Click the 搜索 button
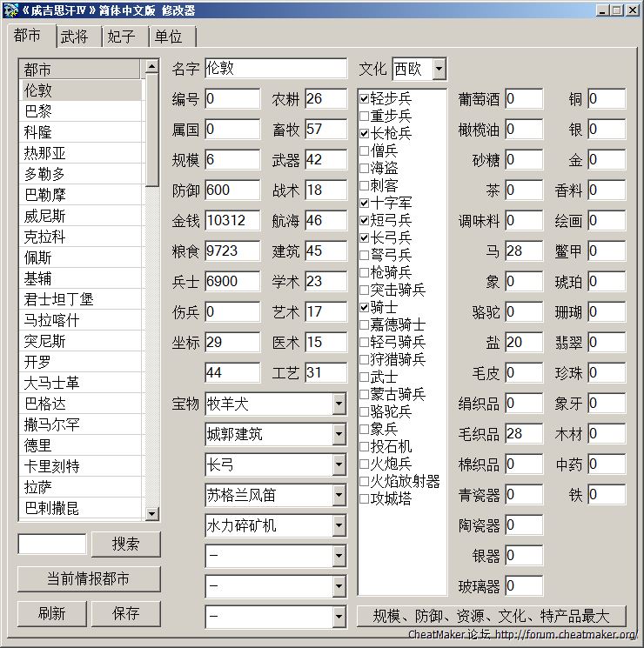Image resolution: width=644 pixels, height=648 pixels. point(126,544)
